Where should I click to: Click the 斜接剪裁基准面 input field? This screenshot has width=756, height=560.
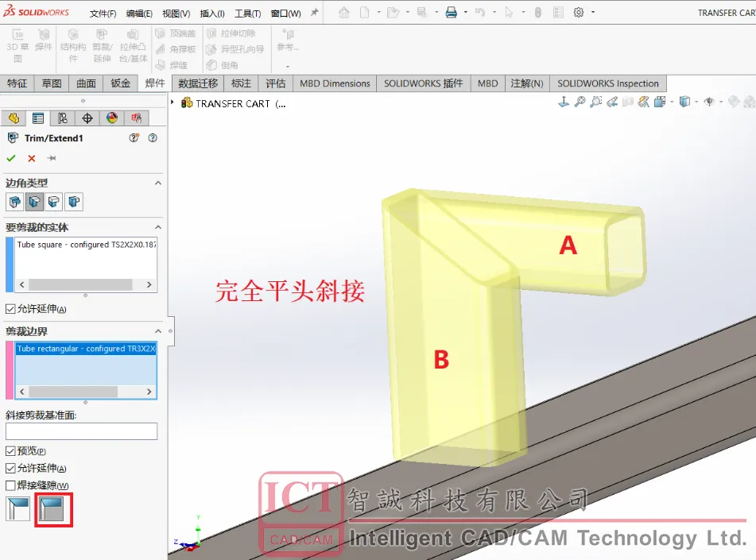[x=81, y=431]
